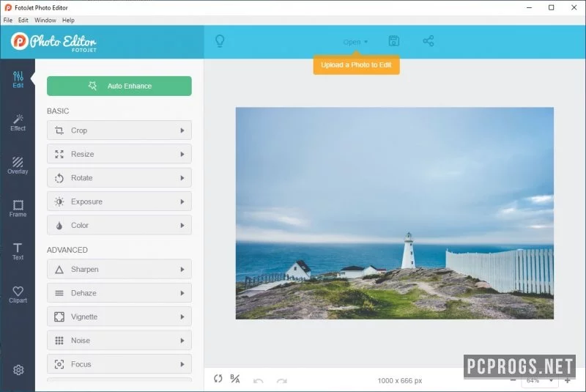
Task: Click the Auto Enhance button
Action: 119,86
